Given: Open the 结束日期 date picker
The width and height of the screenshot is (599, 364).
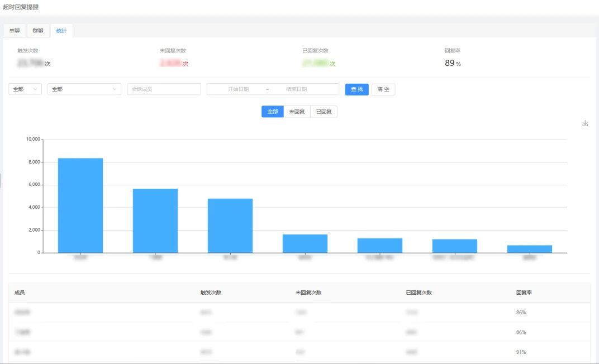Looking at the screenshot, I should [296, 89].
